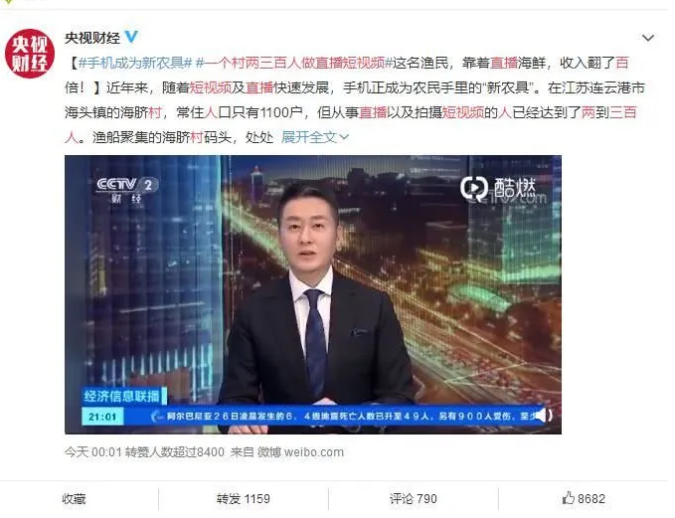
Task: Play the news anchor video
Action: (x=313, y=295)
